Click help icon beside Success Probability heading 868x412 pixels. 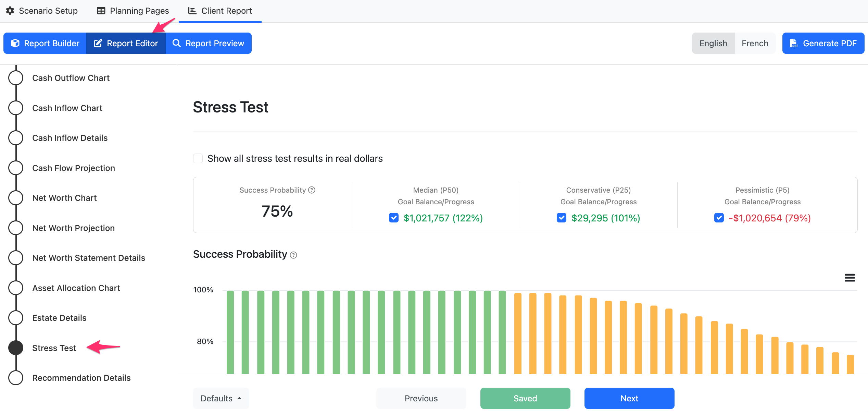pyautogui.click(x=293, y=255)
